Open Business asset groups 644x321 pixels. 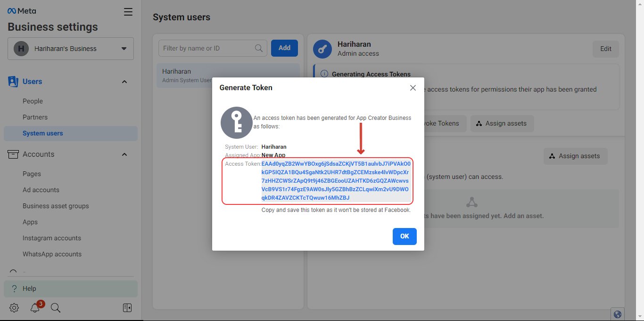point(56,206)
